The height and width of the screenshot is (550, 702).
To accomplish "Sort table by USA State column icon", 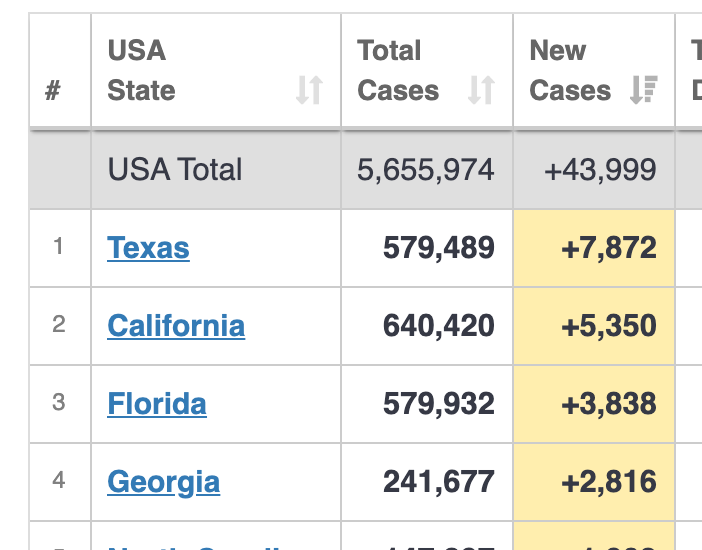I will (309, 91).
